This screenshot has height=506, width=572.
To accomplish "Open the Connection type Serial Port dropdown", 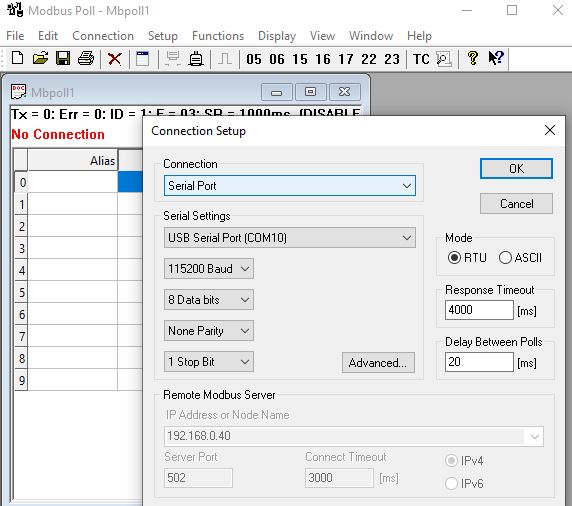I will point(290,186).
